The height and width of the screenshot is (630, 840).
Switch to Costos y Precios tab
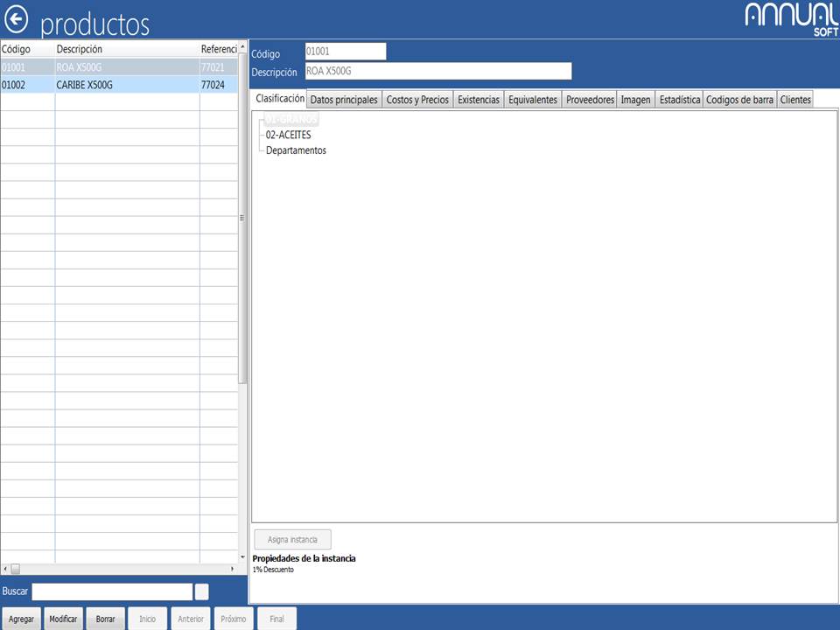tap(417, 100)
